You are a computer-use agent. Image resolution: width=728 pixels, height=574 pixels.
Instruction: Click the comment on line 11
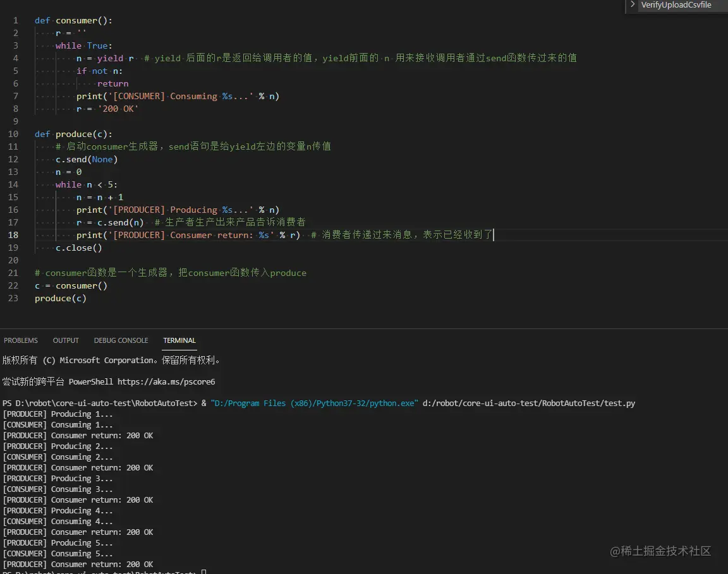[x=193, y=146]
